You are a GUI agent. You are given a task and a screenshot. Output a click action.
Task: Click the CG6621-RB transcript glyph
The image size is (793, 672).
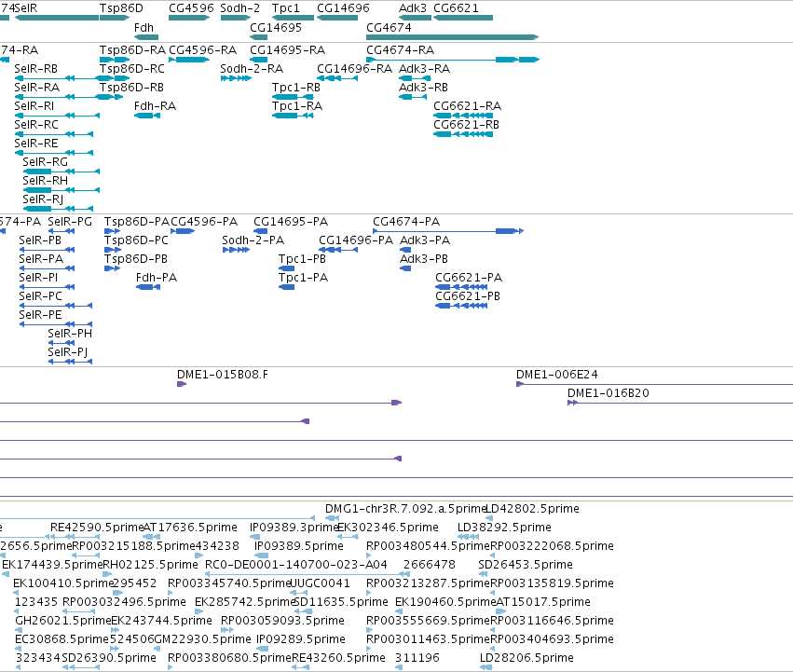[463, 134]
